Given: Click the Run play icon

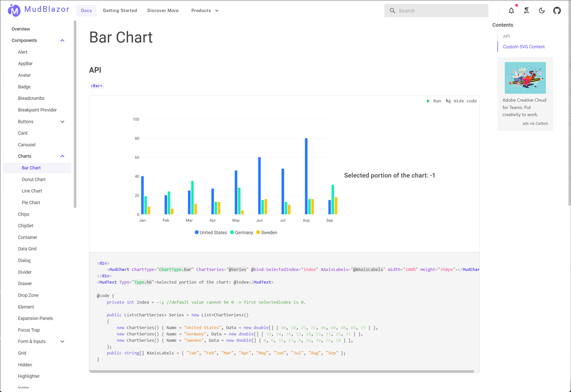Looking at the screenshot, I should pyautogui.click(x=428, y=101).
